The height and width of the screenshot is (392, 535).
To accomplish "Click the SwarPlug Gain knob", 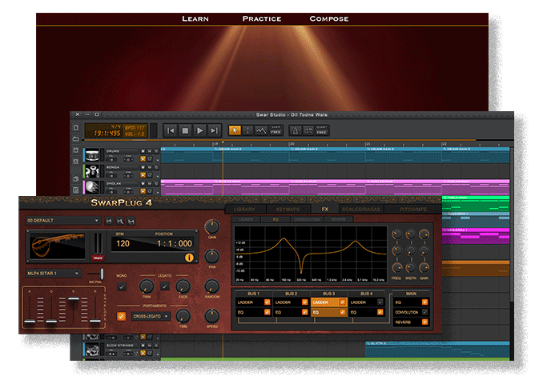I will (x=212, y=226).
